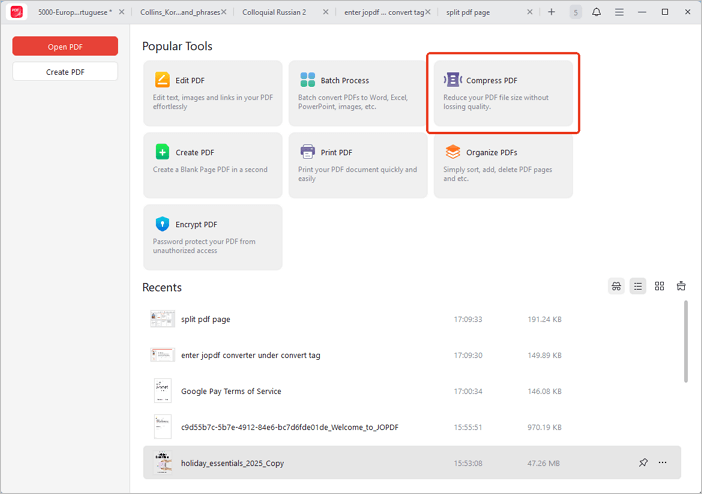Image resolution: width=702 pixels, height=494 pixels.
Task: Open notifications bell icon
Action: click(597, 12)
